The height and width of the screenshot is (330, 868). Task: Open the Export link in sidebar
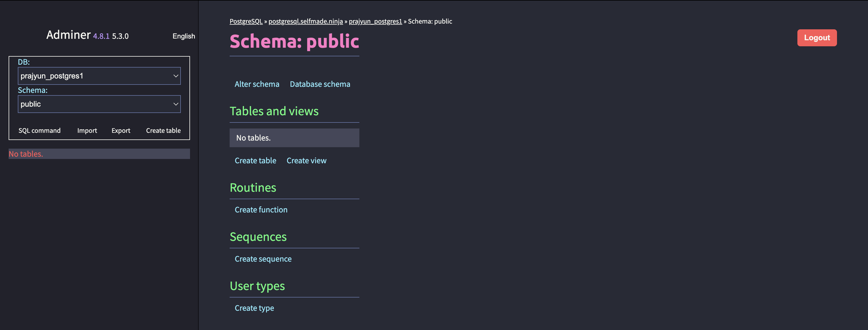(121, 131)
